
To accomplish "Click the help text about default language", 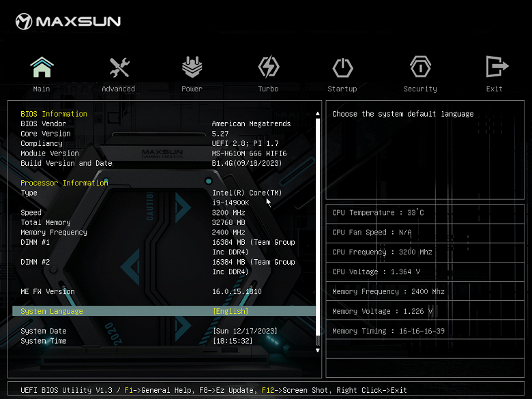I will (402, 114).
